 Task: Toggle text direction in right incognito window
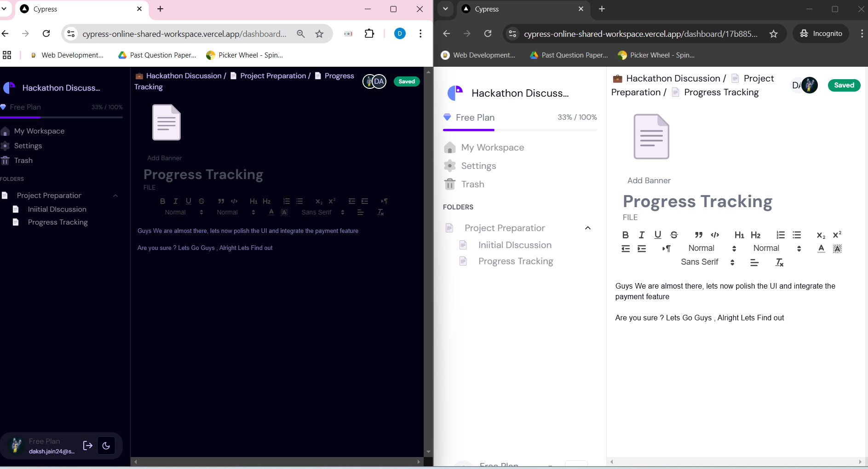coord(667,249)
